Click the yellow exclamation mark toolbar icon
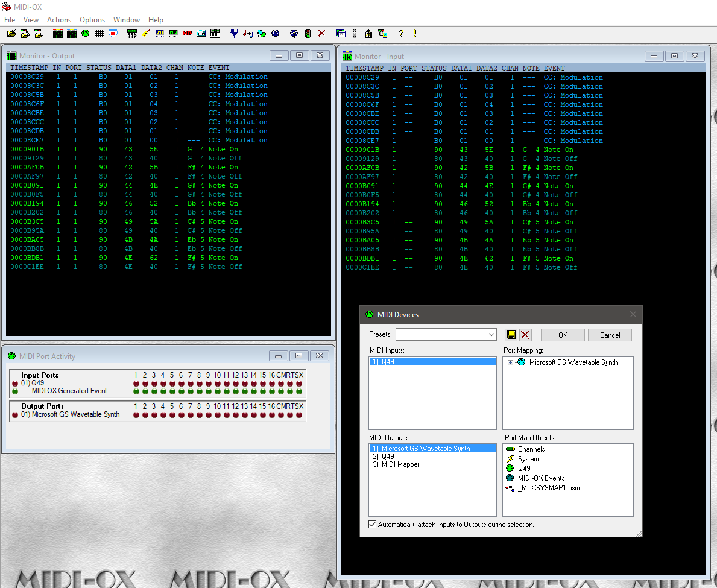The image size is (717, 588). [415, 34]
